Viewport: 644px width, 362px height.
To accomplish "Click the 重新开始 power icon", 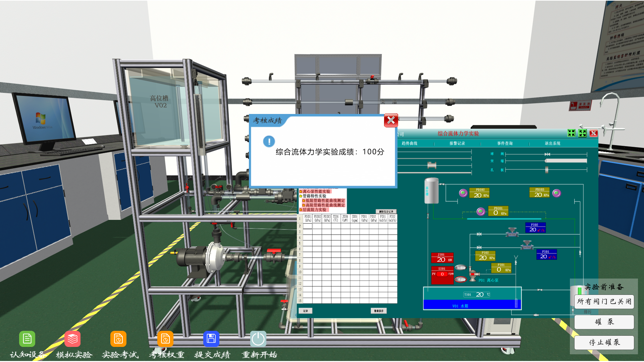I will [x=258, y=339].
